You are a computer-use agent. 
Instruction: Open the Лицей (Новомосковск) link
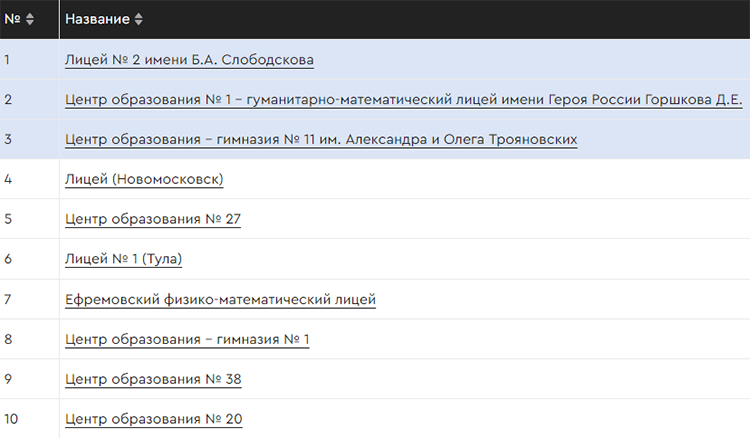pos(144,180)
